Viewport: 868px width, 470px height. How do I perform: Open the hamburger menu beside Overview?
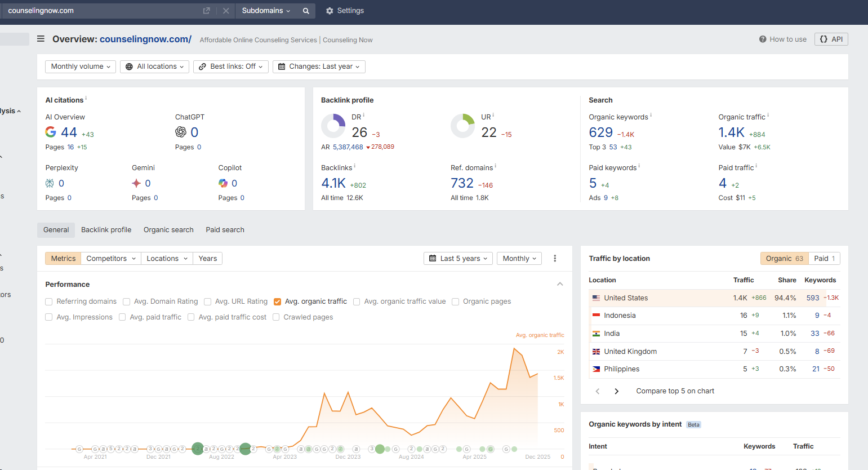41,39
